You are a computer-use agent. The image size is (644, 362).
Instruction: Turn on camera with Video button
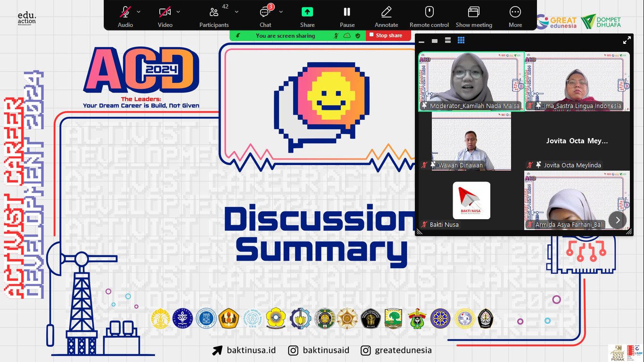click(165, 16)
